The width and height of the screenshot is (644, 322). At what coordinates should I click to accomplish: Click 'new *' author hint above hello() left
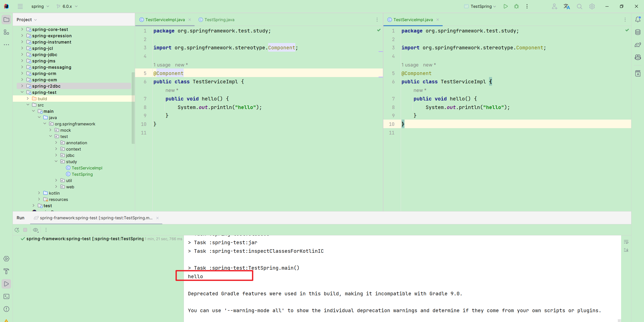coord(172,90)
